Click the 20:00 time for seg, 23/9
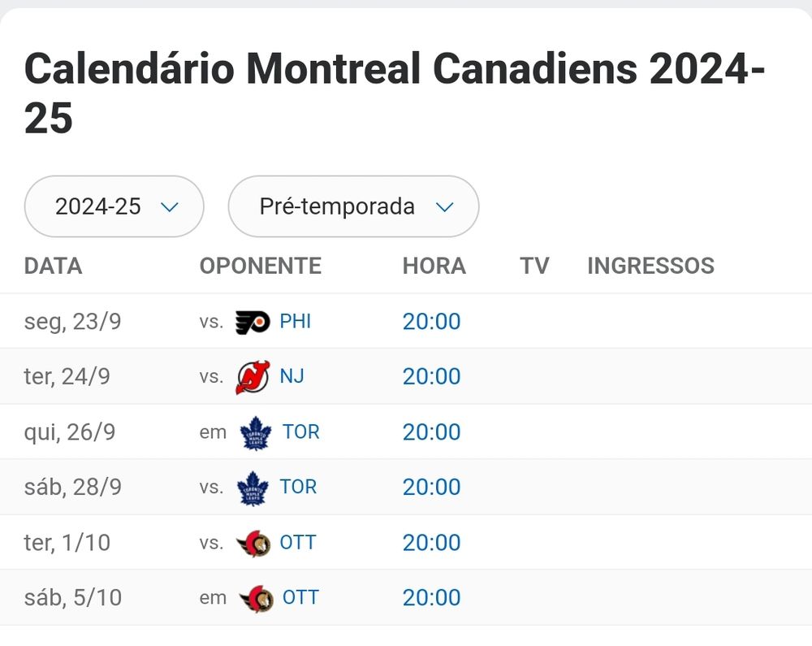Image resolution: width=812 pixels, height=646 pixels. click(x=432, y=322)
